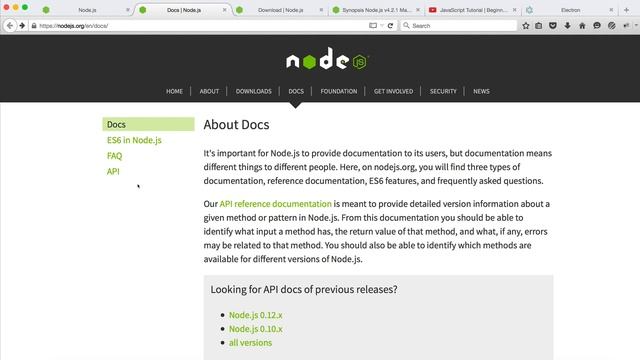Click the Electron tab favicon
This screenshot has width=640, height=360.
tap(529, 10)
